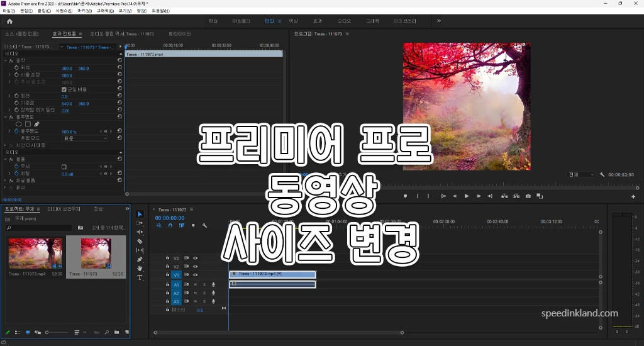Open Program monitor zoom resolution dropdown
This screenshot has height=346, width=644.
click(x=580, y=175)
